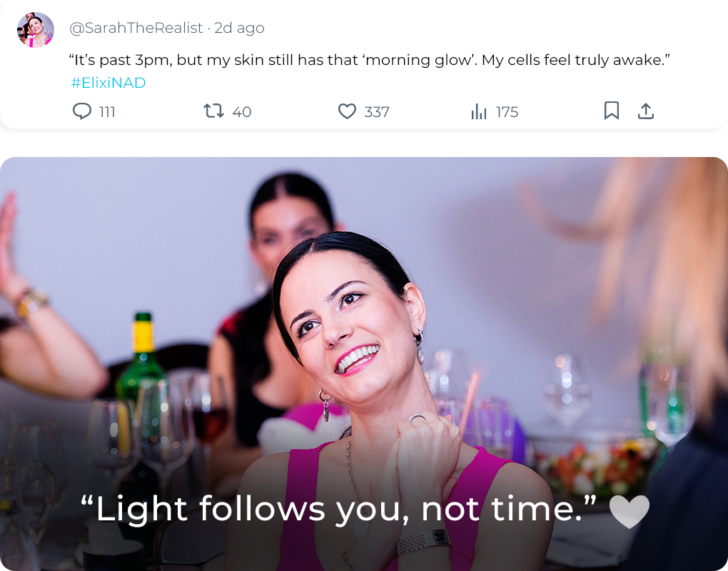The image size is (728, 571).
Task: Follow the #ElixiNAD hashtag link
Action: pyautogui.click(x=108, y=83)
